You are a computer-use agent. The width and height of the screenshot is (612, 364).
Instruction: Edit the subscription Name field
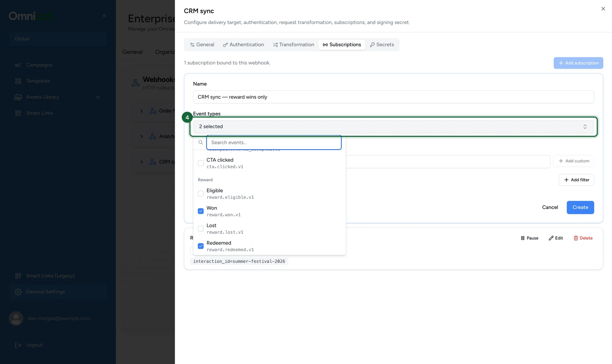(x=393, y=97)
